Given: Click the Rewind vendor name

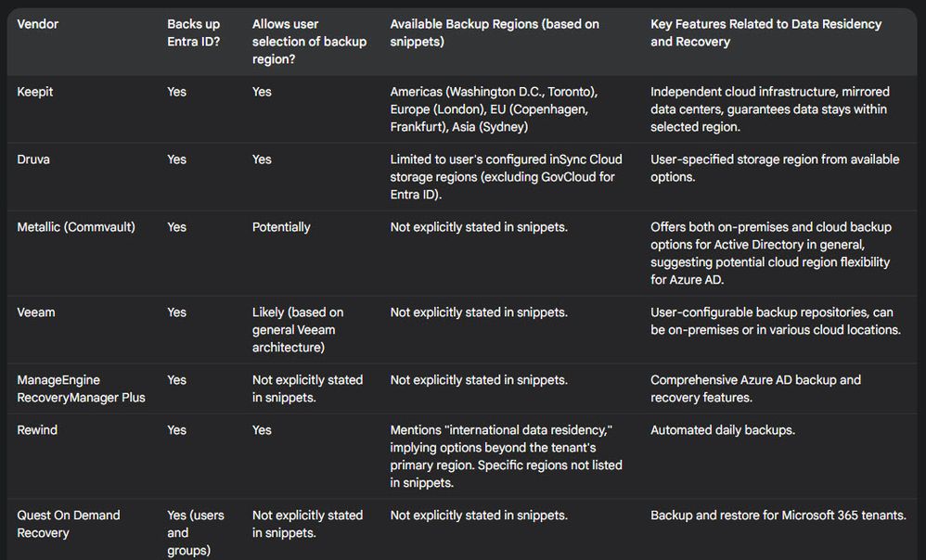Looking at the screenshot, I should pyautogui.click(x=37, y=430).
